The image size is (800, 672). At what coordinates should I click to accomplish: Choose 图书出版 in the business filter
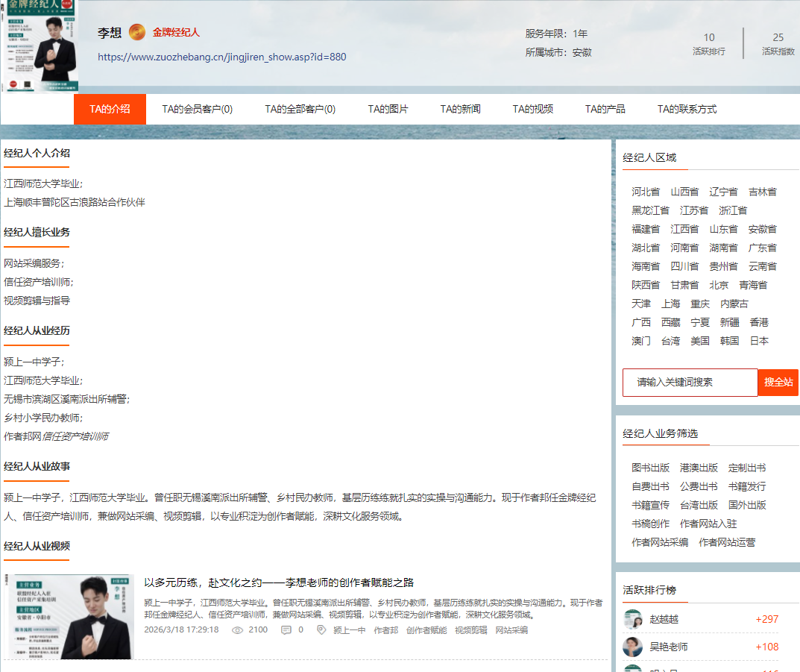(x=650, y=468)
